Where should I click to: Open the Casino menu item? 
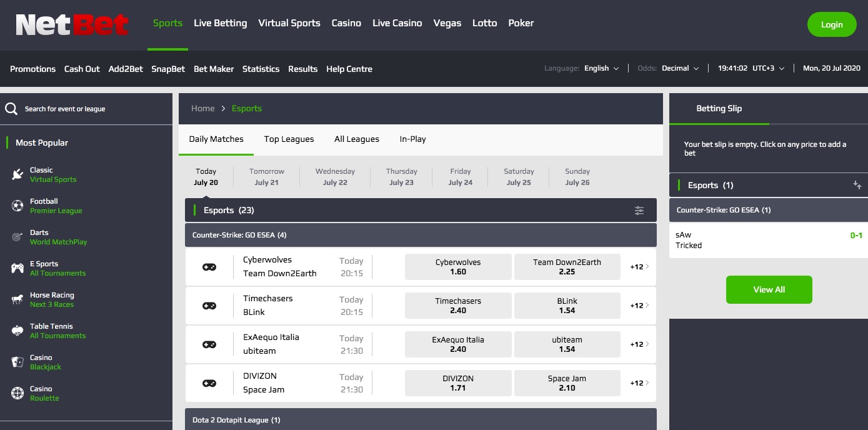point(346,23)
